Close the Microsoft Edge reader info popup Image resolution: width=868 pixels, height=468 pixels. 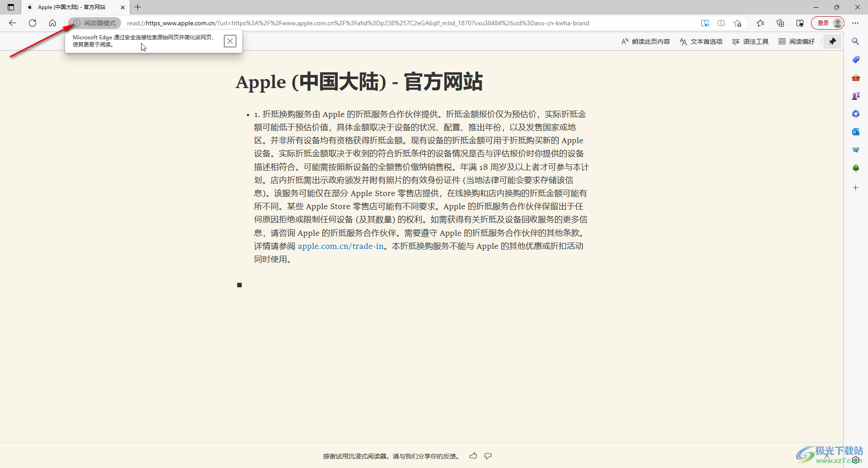point(230,41)
